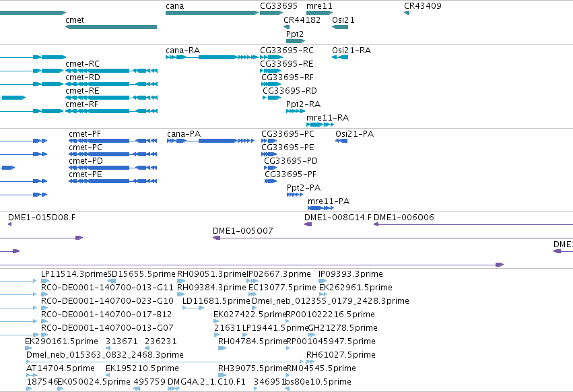Click the CR43409 gene label
Image resolution: width=573 pixels, height=392 pixels.
(422, 6)
